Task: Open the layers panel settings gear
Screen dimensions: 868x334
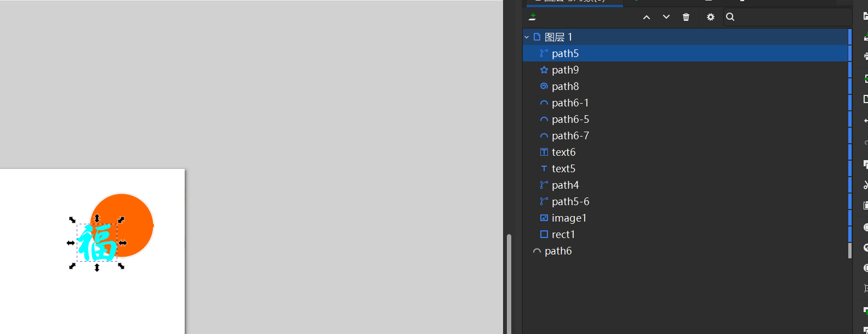Action: [711, 17]
